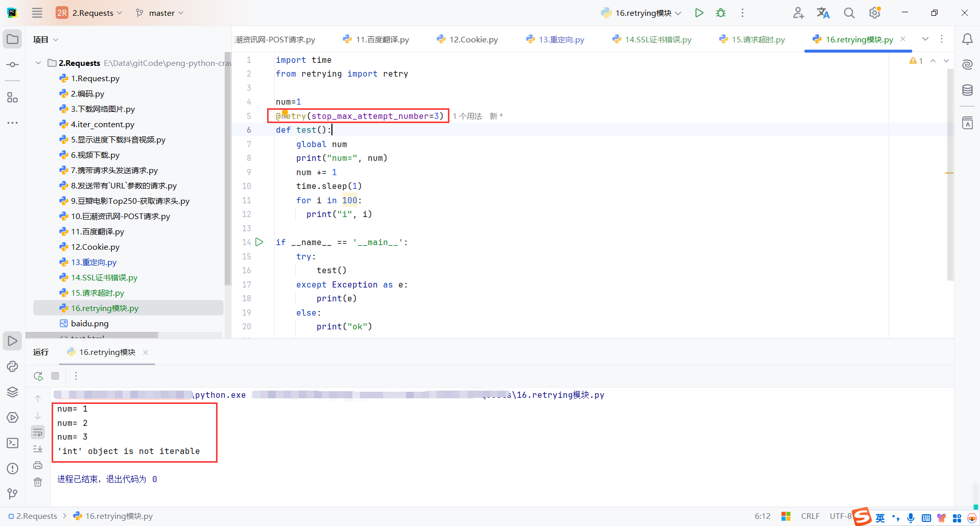This screenshot has width=980, height=526.
Task: Click the CRLF line separator setting
Action: [810, 516]
